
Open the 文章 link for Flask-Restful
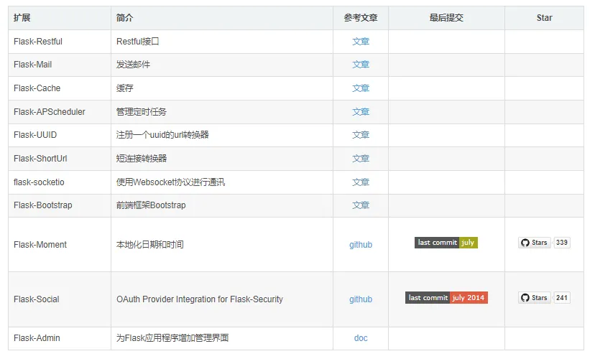click(361, 42)
